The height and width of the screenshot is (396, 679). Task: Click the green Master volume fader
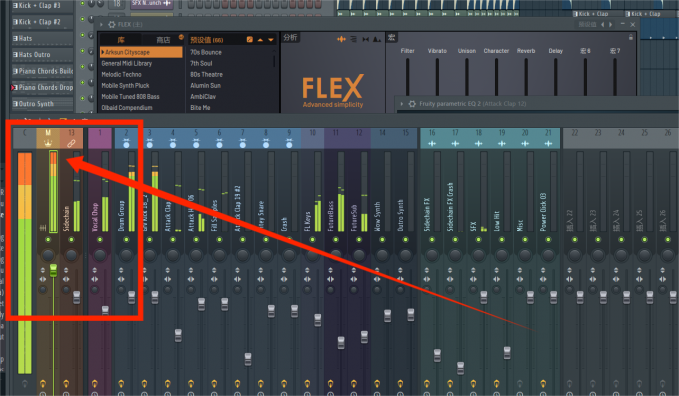pyautogui.click(x=53, y=270)
